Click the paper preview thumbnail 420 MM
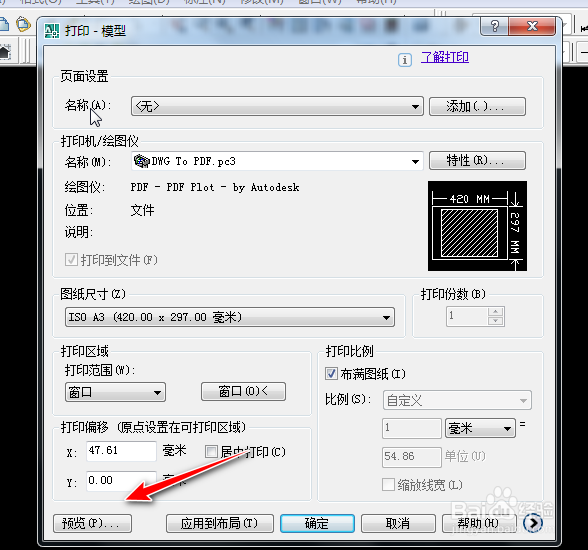 477,226
